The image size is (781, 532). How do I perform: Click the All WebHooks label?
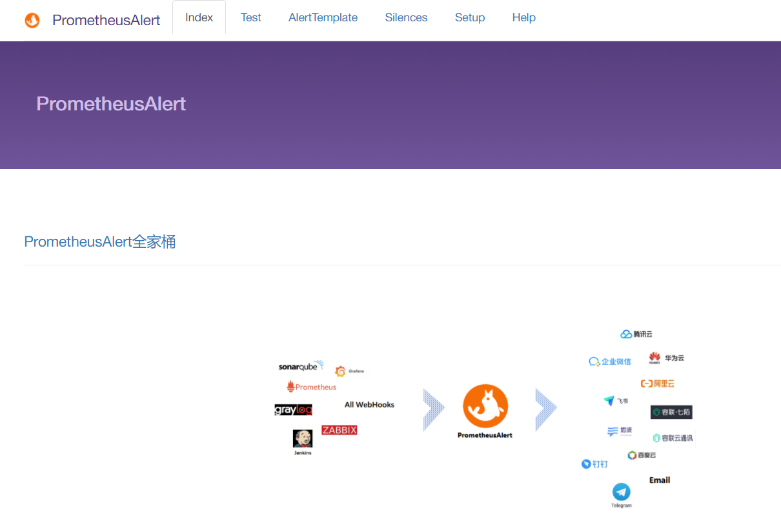pyautogui.click(x=369, y=405)
